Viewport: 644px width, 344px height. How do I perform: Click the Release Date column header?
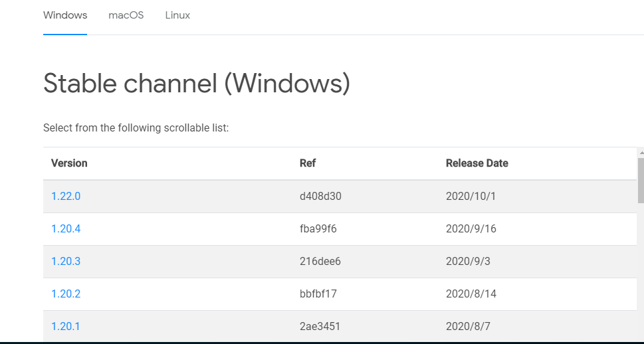477,163
